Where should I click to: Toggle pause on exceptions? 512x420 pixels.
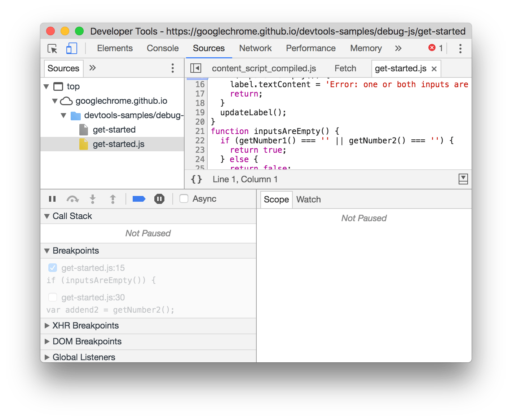[x=159, y=199]
